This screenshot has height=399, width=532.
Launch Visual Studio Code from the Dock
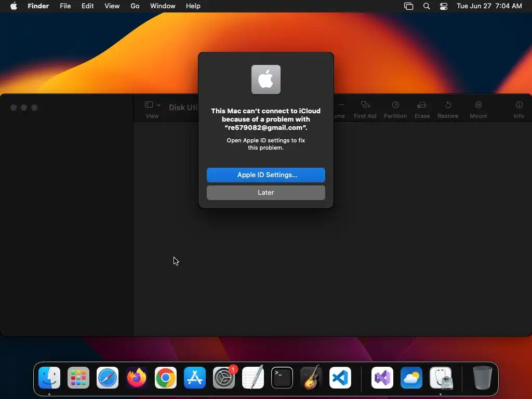(340, 378)
